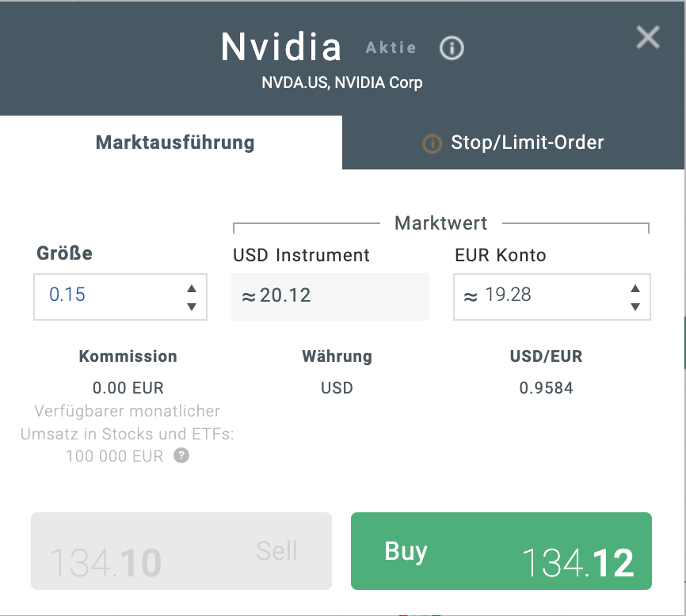Viewport: 686px width, 616px height.
Task: Click the orange warning icon on Stop/Limit-Order tab
Action: [x=431, y=143]
